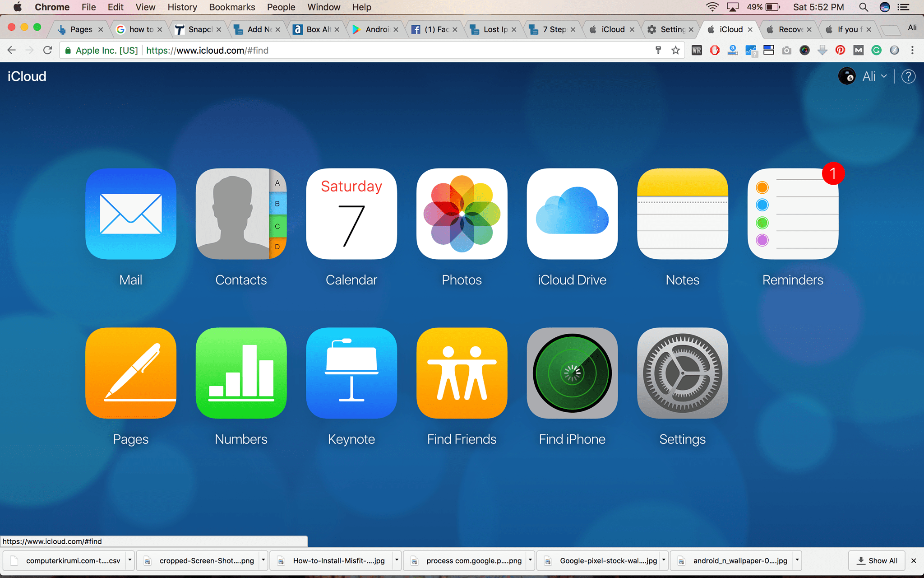Open Find Friends app
The height and width of the screenshot is (578, 924).
pos(462,373)
